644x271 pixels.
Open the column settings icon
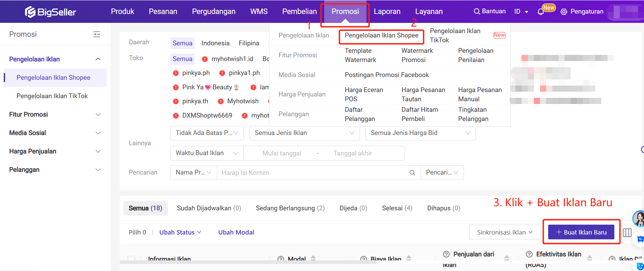click(627, 232)
